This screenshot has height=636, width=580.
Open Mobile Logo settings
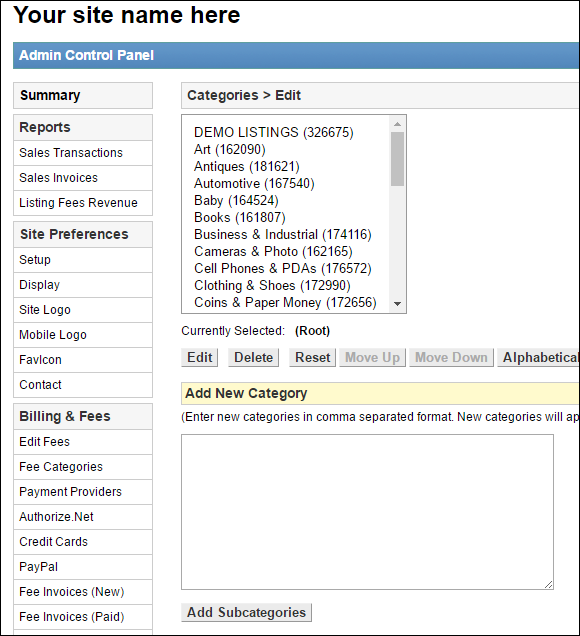pyautogui.click(x=83, y=335)
